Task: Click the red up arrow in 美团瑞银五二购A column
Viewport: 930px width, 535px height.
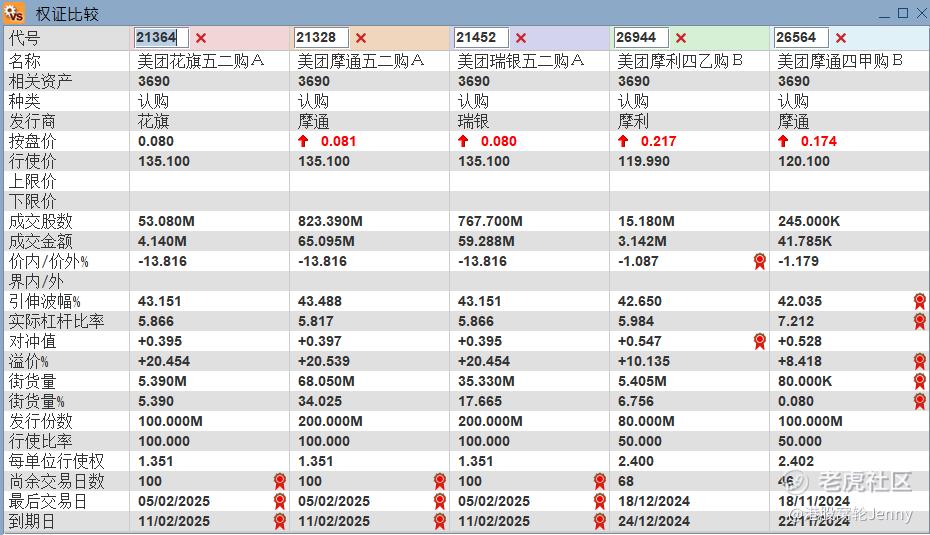Action: coord(463,141)
